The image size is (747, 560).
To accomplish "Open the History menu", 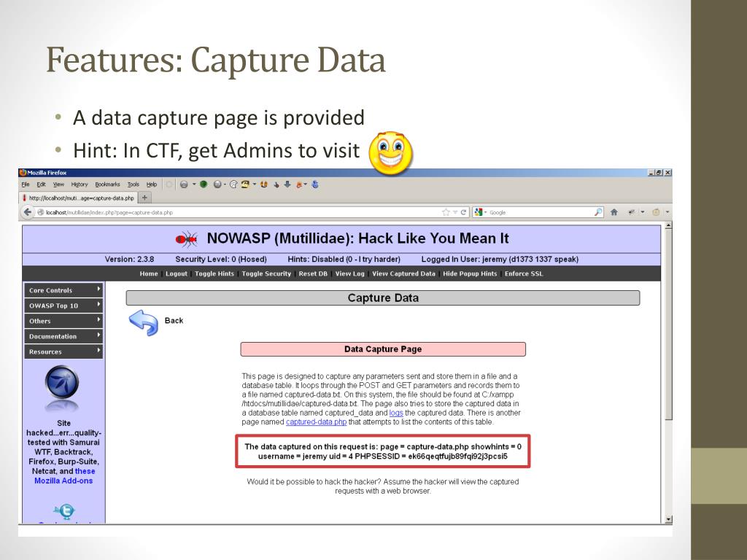I will [x=80, y=184].
